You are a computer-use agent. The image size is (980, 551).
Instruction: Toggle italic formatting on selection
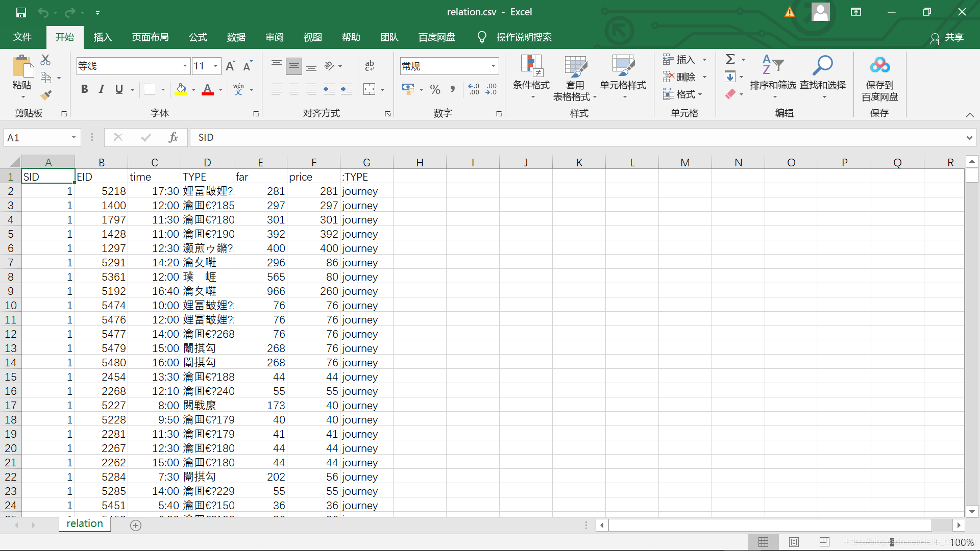pos(101,89)
